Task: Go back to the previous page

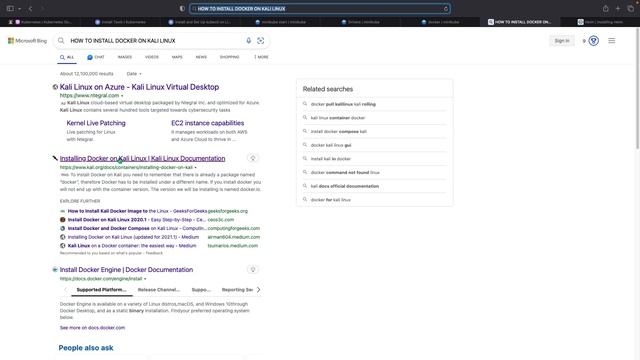Action: 30,9
